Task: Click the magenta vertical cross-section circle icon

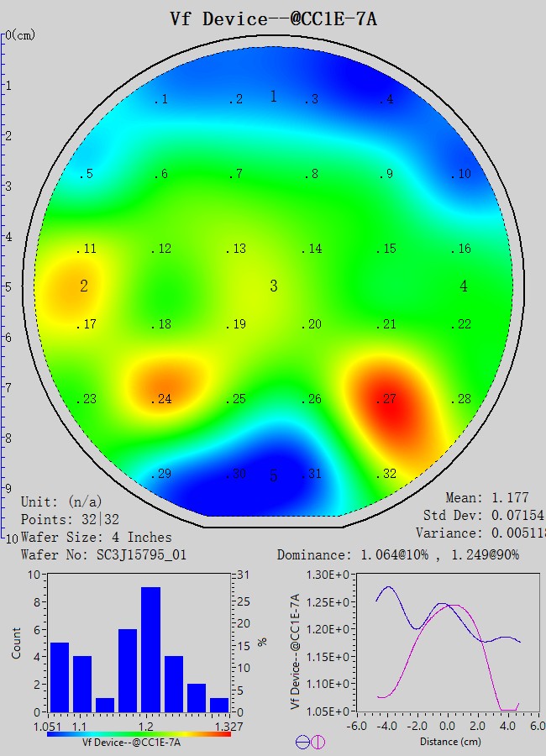Action: click(x=318, y=742)
